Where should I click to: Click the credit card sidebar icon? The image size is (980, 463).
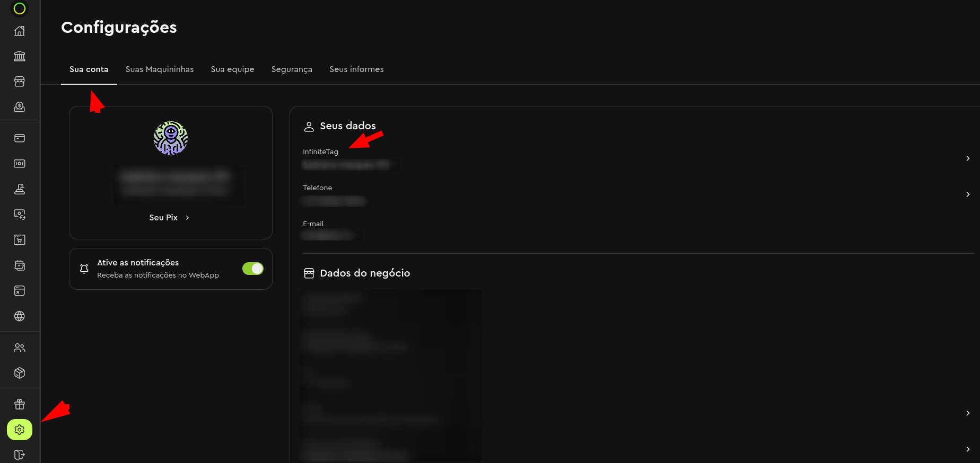tap(20, 138)
